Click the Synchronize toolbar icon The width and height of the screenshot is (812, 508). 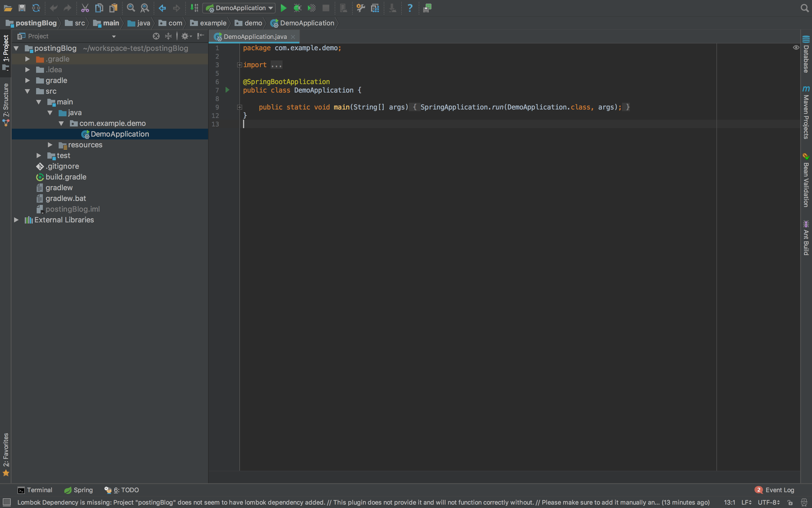click(x=36, y=8)
